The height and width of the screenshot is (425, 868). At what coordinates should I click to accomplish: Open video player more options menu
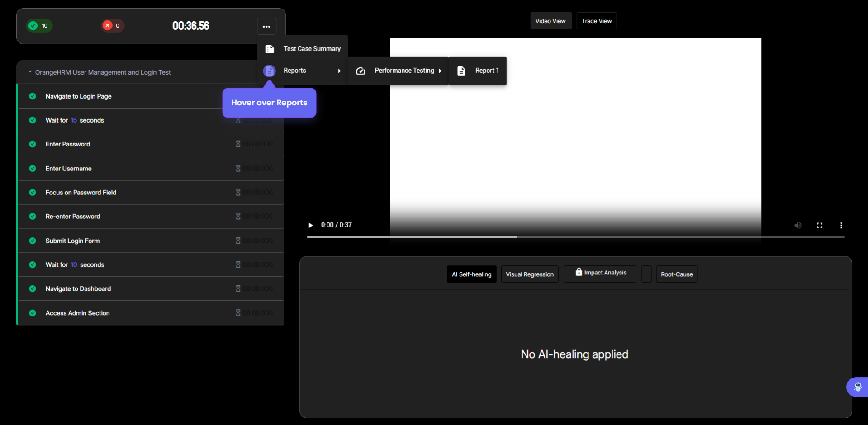(841, 225)
